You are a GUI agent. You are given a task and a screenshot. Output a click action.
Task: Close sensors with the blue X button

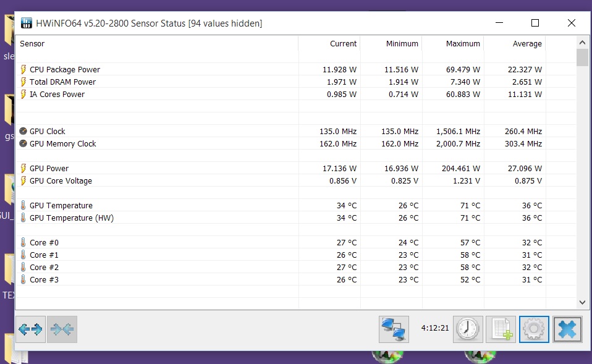tap(567, 329)
